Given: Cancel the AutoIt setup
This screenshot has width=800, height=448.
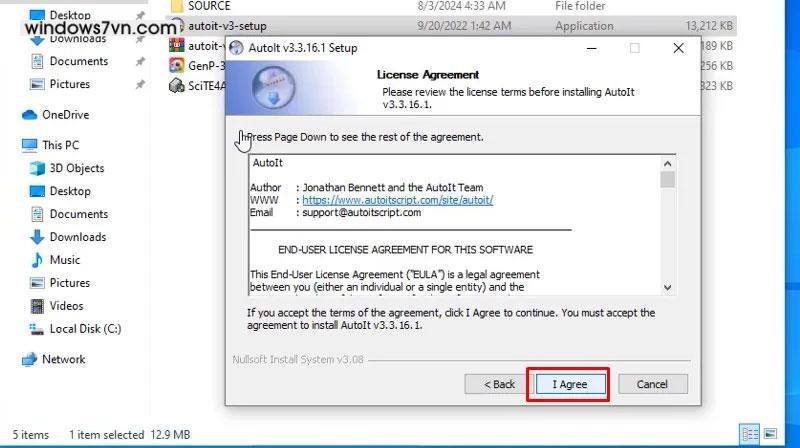Looking at the screenshot, I should [653, 384].
